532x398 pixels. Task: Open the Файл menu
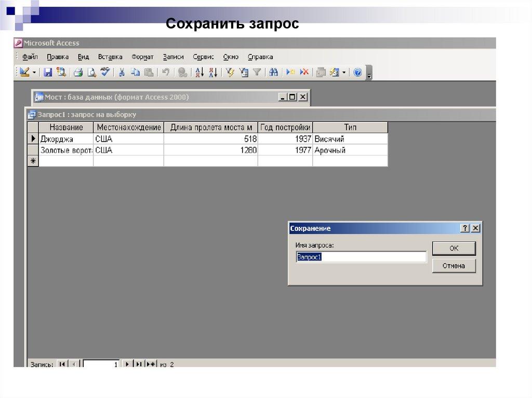coord(30,57)
